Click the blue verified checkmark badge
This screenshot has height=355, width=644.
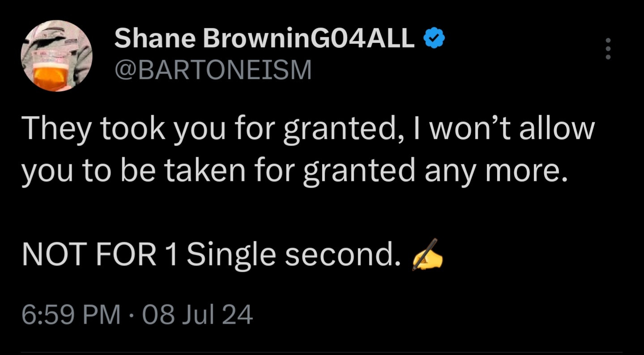pyautogui.click(x=433, y=39)
